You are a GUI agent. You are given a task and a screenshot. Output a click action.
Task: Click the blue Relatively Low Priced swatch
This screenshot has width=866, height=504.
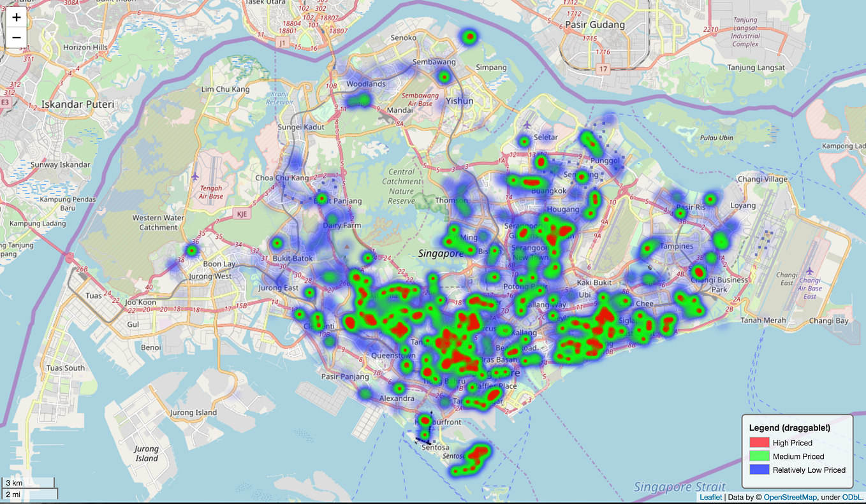[x=759, y=470]
